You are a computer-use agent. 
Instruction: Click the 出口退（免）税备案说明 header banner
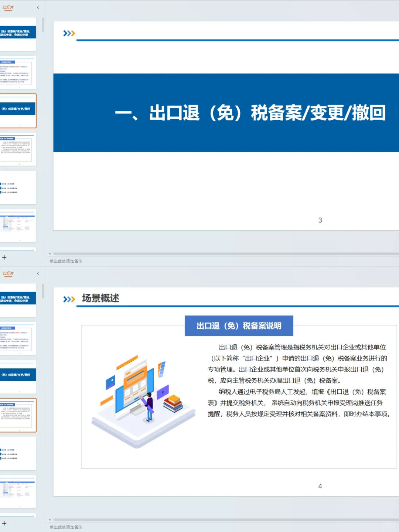[x=239, y=326]
